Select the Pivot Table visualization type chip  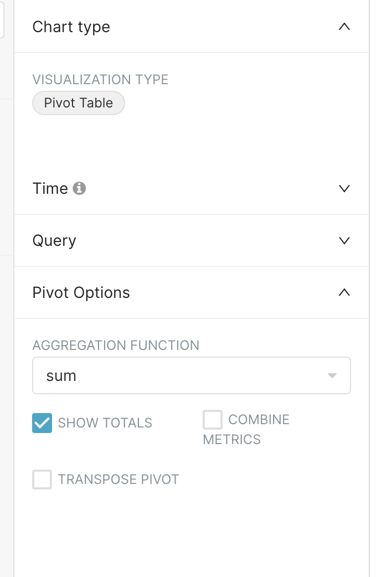pyautogui.click(x=78, y=102)
